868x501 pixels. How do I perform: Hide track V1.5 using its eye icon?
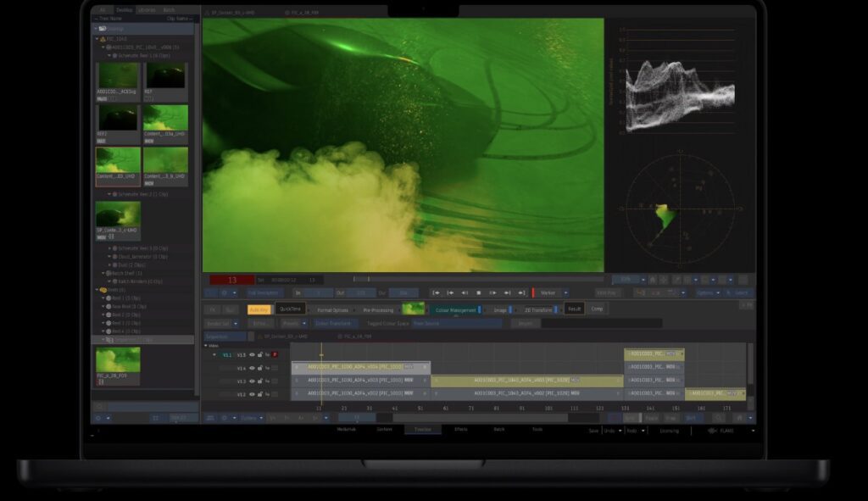(253, 355)
